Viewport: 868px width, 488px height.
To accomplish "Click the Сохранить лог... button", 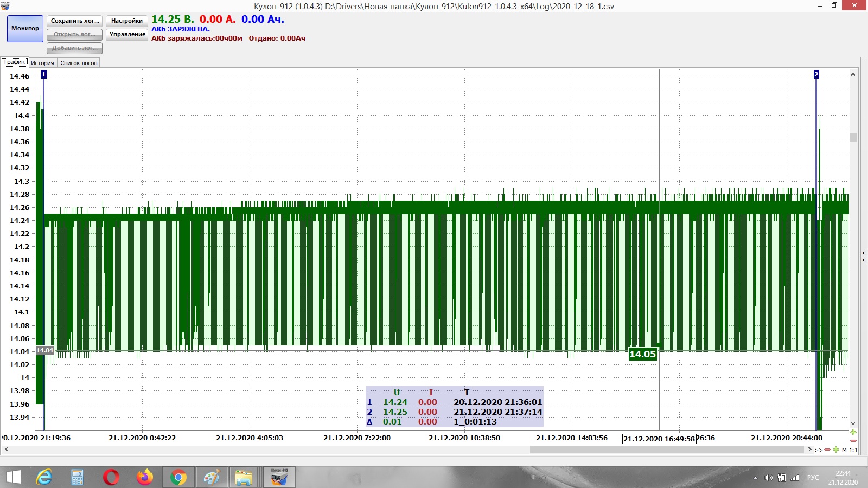I will [x=75, y=21].
